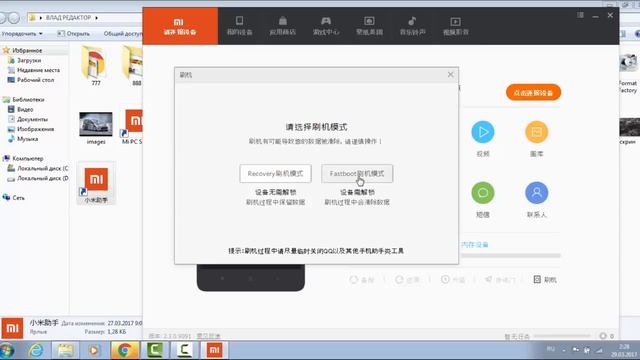This screenshot has width=640, height=360.
Task: Select the images thumbnail file
Action: point(96,128)
